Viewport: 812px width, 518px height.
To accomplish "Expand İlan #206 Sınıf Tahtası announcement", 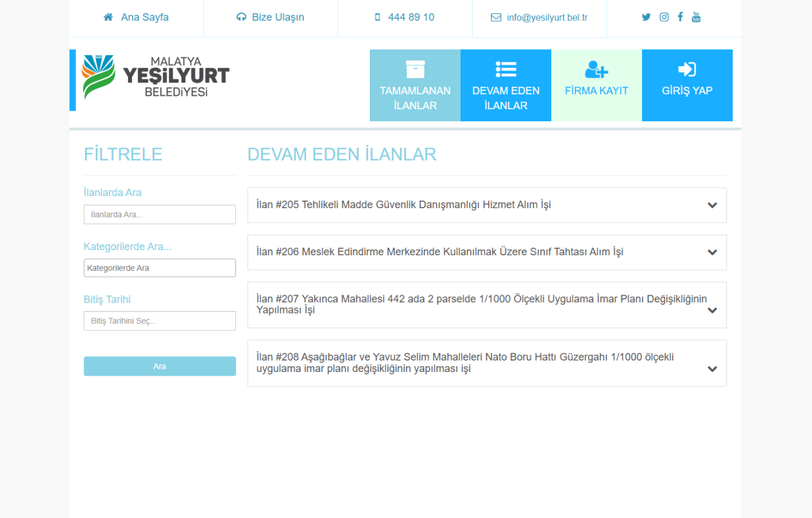I will pos(487,252).
